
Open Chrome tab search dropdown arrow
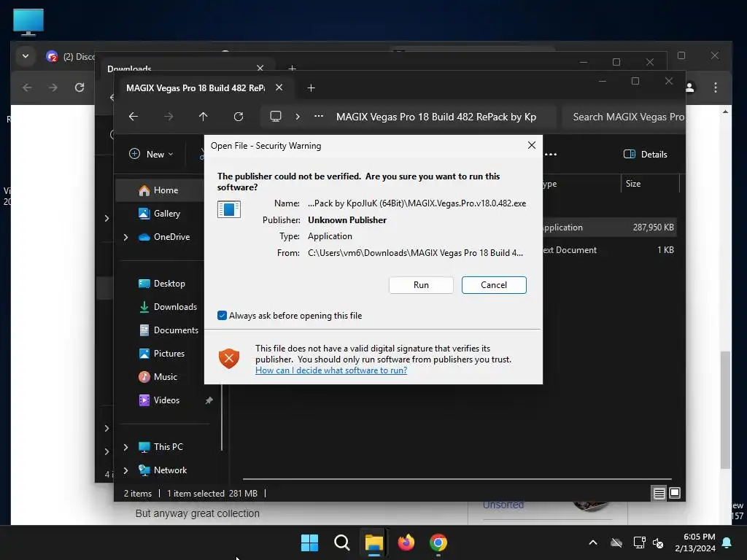coord(26,56)
